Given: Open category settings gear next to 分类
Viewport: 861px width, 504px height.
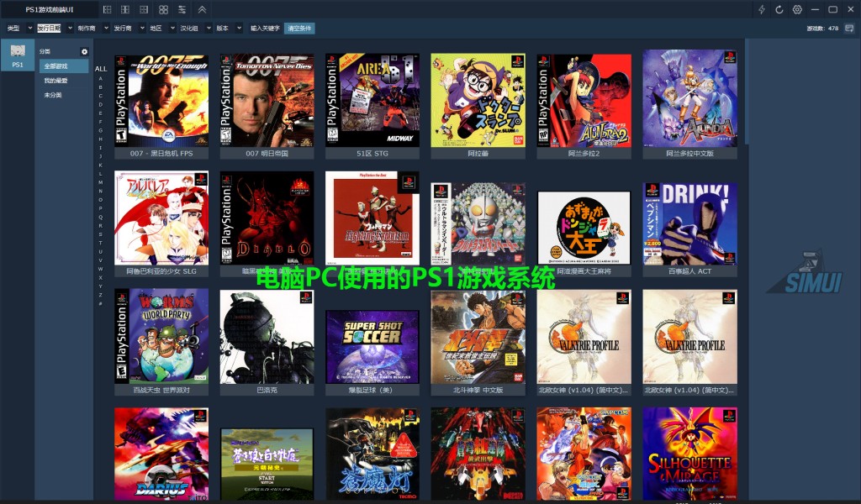Looking at the screenshot, I should pyautogui.click(x=84, y=51).
